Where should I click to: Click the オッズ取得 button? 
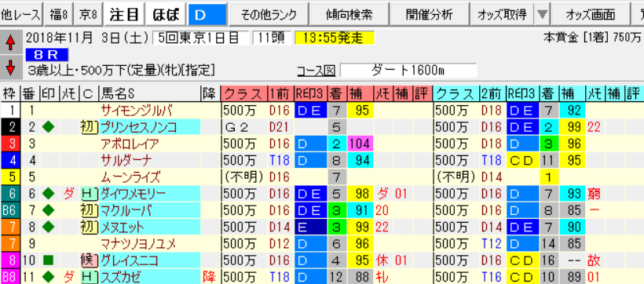click(502, 14)
